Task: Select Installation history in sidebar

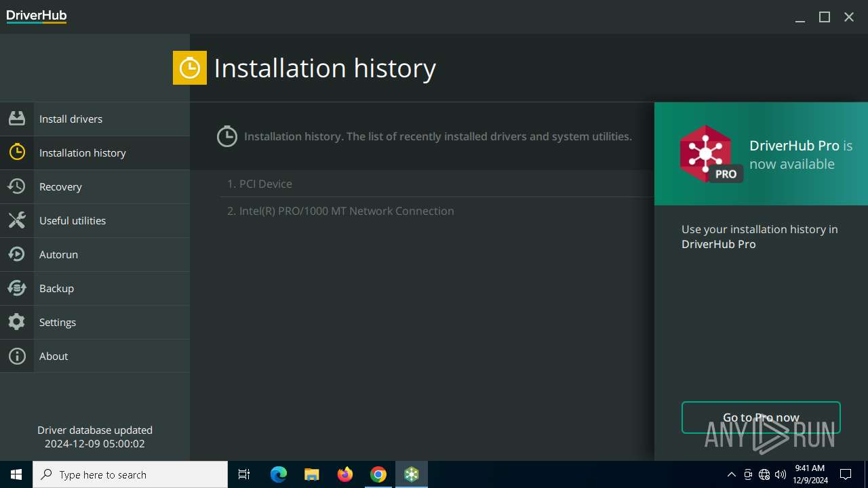Action: coord(95,152)
